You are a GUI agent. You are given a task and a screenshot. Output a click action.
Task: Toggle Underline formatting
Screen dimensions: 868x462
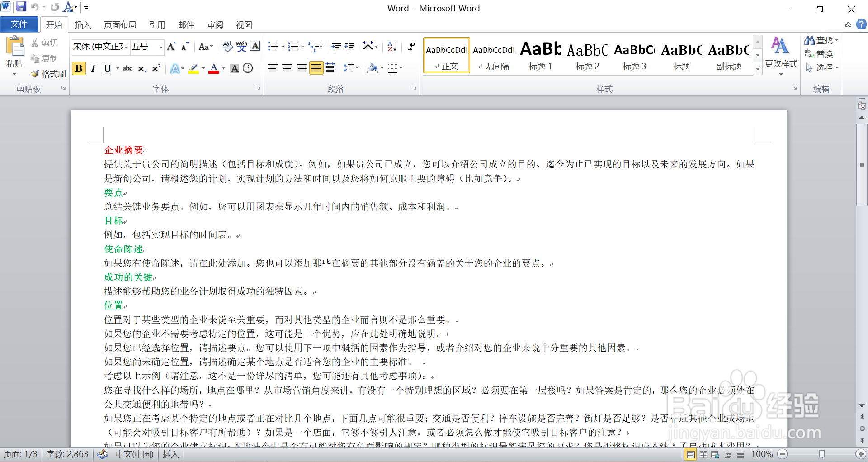pyautogui.click(x=107, y=68)
